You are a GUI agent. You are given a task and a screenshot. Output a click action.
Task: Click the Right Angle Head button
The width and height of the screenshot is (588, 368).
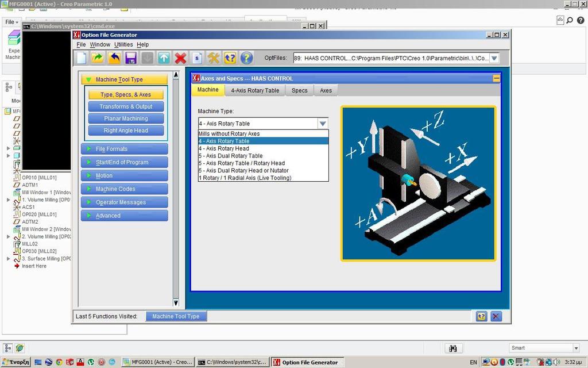tap(126, 131)
